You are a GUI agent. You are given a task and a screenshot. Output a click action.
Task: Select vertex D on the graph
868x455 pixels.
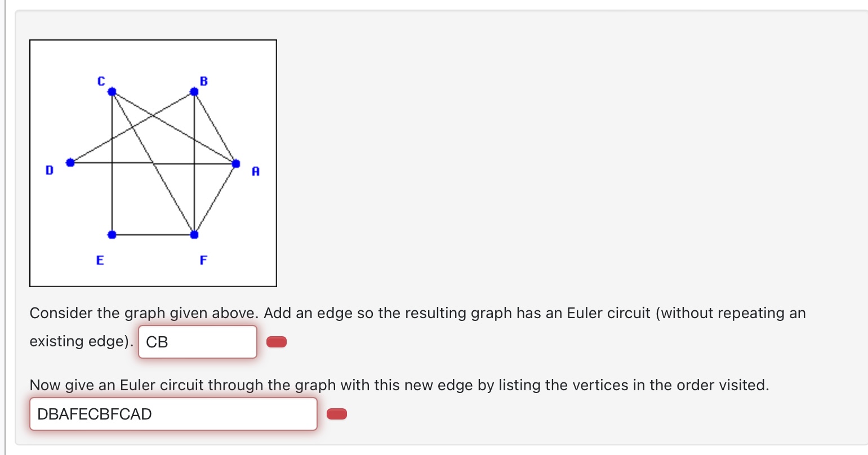pyautogui.click(x=69, y=163)
